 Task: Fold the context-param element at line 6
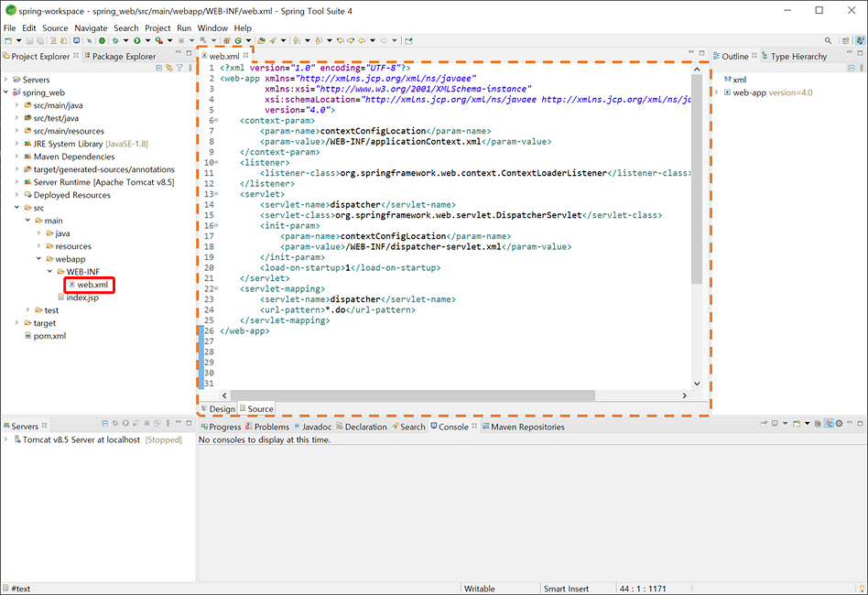point(216,120)
